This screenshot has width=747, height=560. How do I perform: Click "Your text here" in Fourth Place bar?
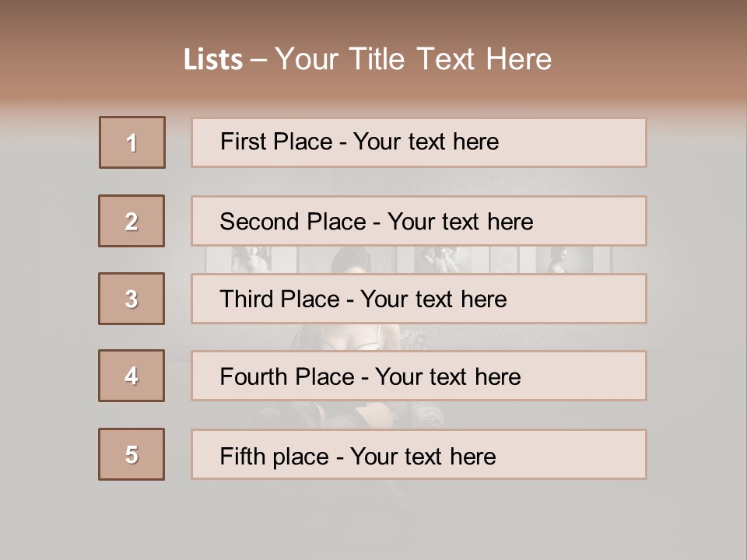(447, 377)
